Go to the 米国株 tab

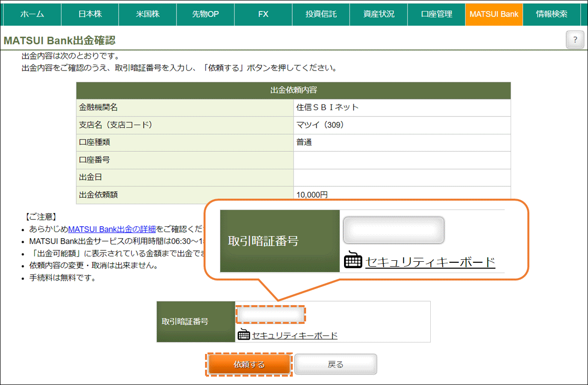click(148, 14)
